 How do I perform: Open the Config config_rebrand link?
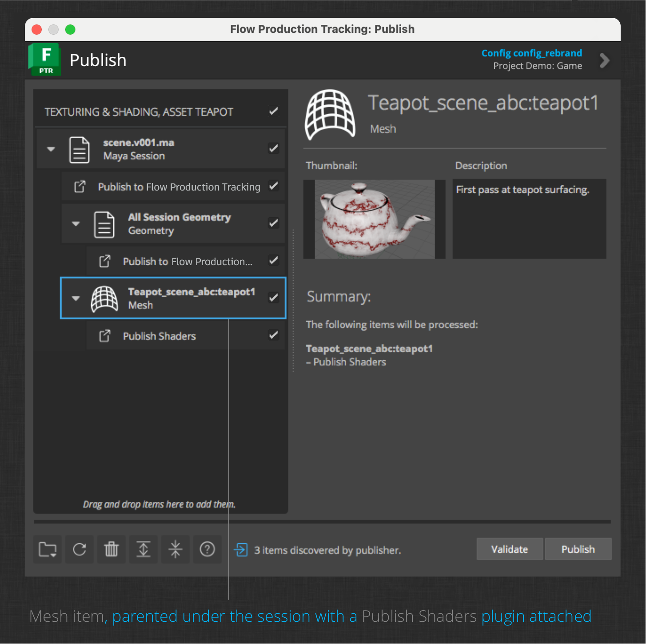tap(532, 53)
